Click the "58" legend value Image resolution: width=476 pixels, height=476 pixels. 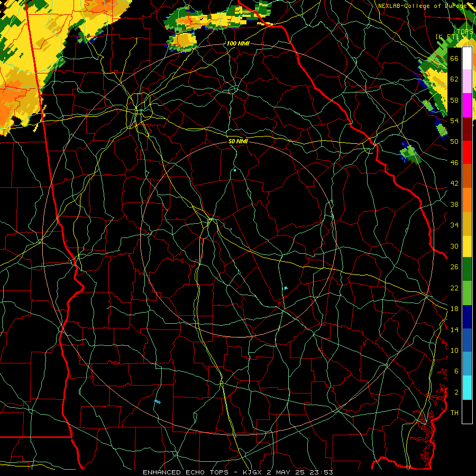tap(454, 100)
